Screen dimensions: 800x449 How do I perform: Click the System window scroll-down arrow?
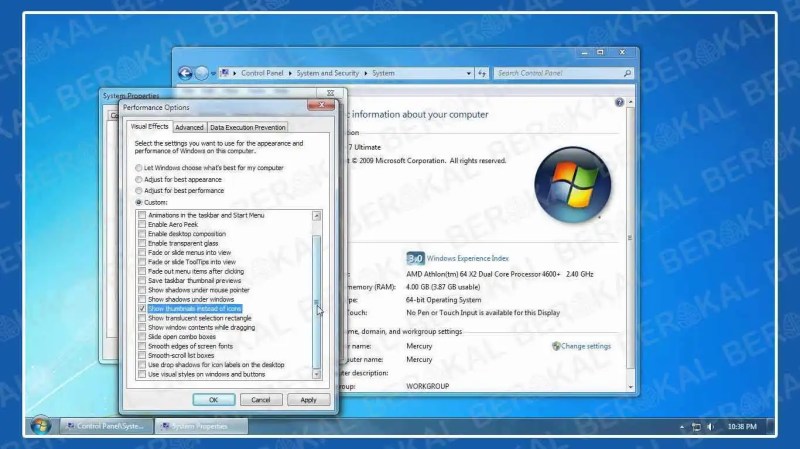631,387
